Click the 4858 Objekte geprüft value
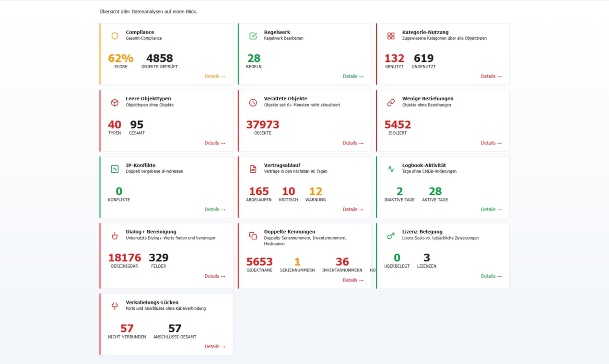609x364 pixels. coord(160,58)
